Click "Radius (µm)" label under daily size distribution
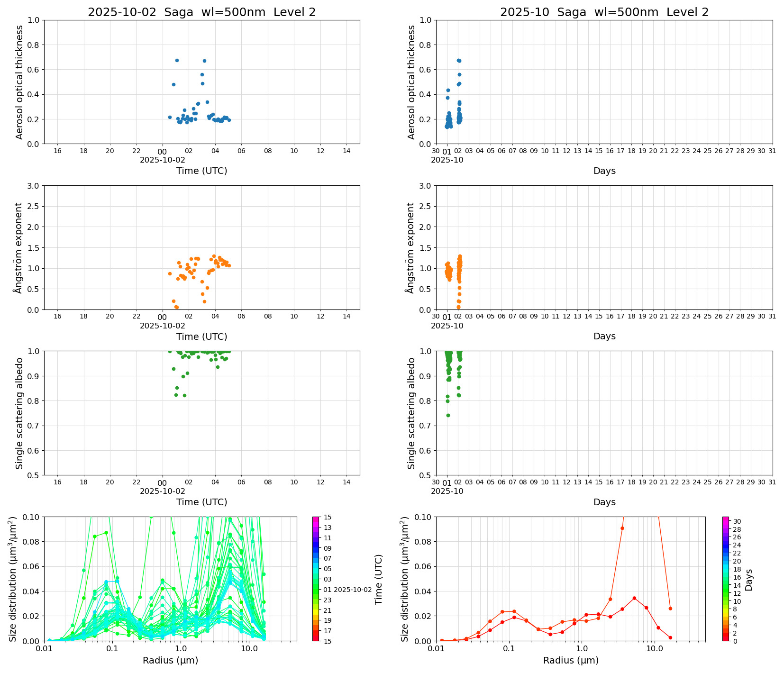The image size is (784, 673). 170,660
